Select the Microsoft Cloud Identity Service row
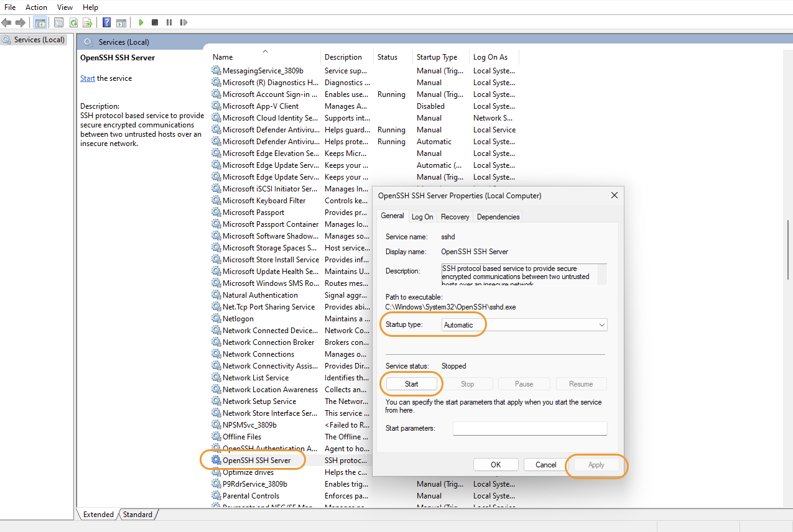 click(x=364, y=118)
